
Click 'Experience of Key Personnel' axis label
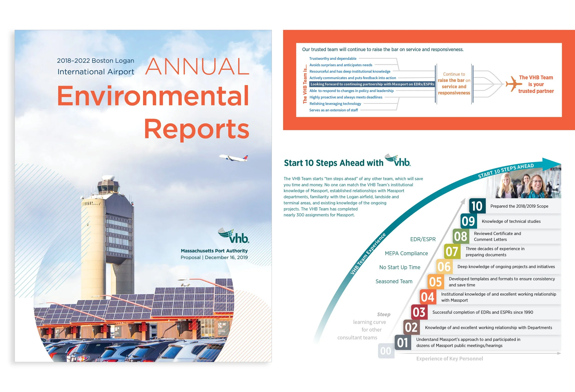pyautogui.click(x=449, y=359)
